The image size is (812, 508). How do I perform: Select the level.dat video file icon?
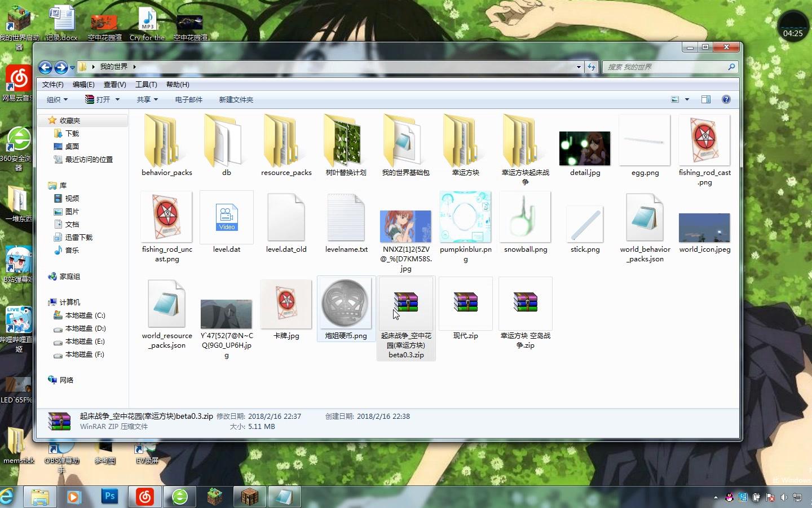[x=227, y=218]
